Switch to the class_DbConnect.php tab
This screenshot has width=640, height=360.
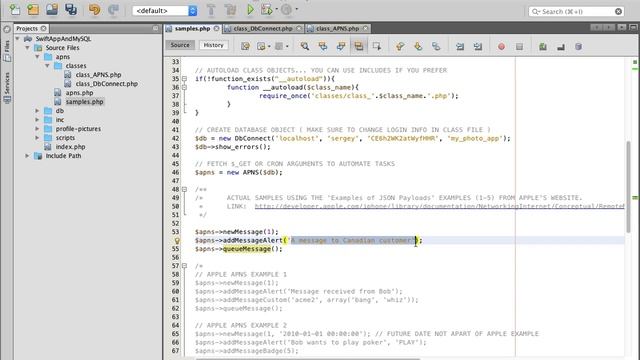[x=263, y=28]
